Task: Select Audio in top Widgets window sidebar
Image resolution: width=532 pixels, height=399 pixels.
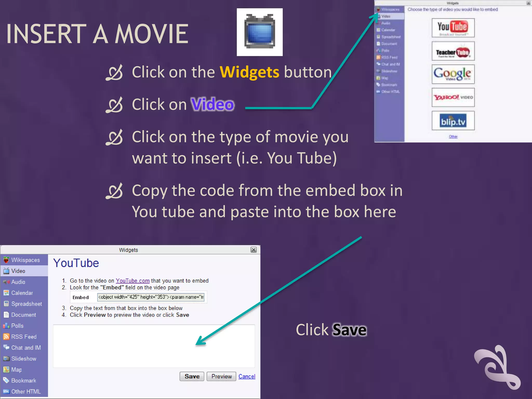Action: point(390,23)
